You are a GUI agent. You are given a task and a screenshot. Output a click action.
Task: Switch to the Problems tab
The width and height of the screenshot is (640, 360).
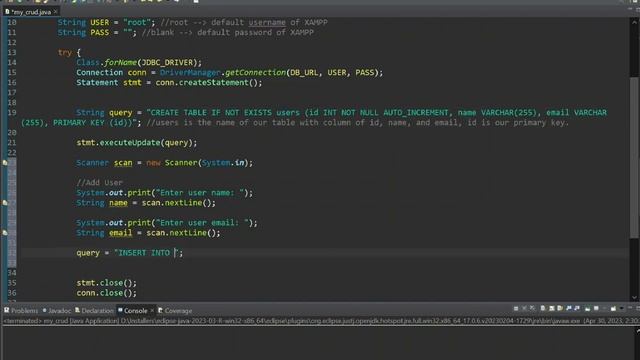[21, 311]
